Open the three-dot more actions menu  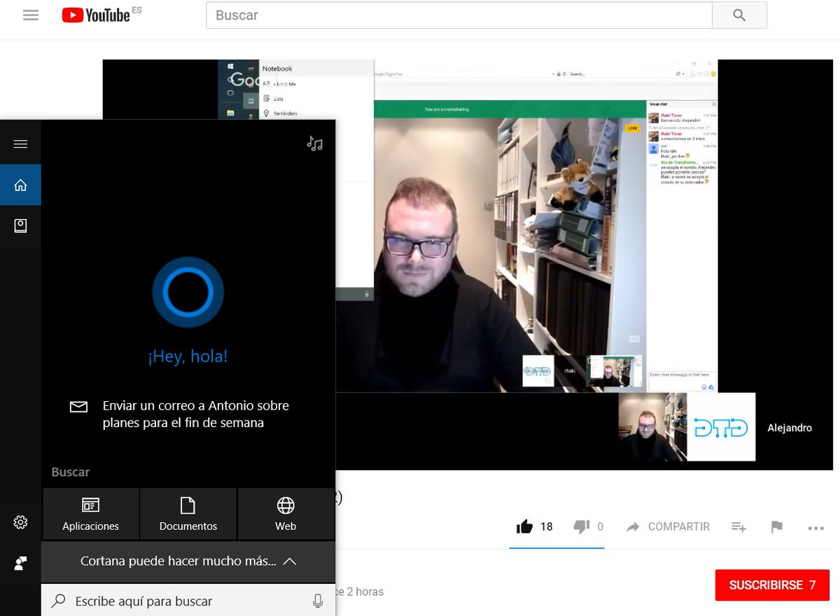tap(814, 526)
